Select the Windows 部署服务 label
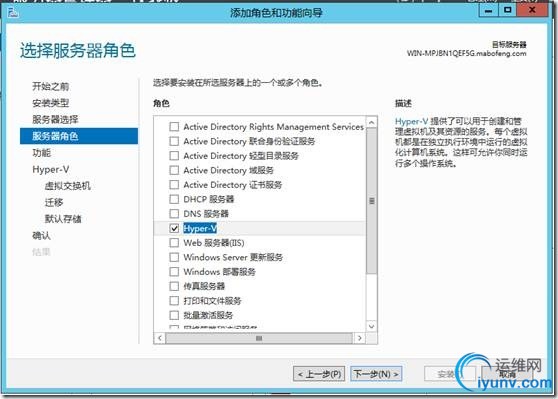Viewport: 558px width, 399px height. 220,272
